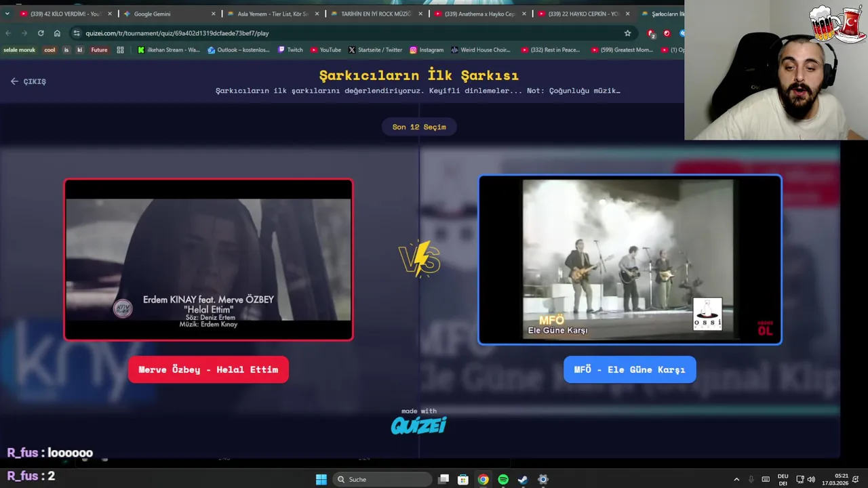This screenshot has height=488, width=868.
Task: Open Task View in the taskbar
Action: 443,479
